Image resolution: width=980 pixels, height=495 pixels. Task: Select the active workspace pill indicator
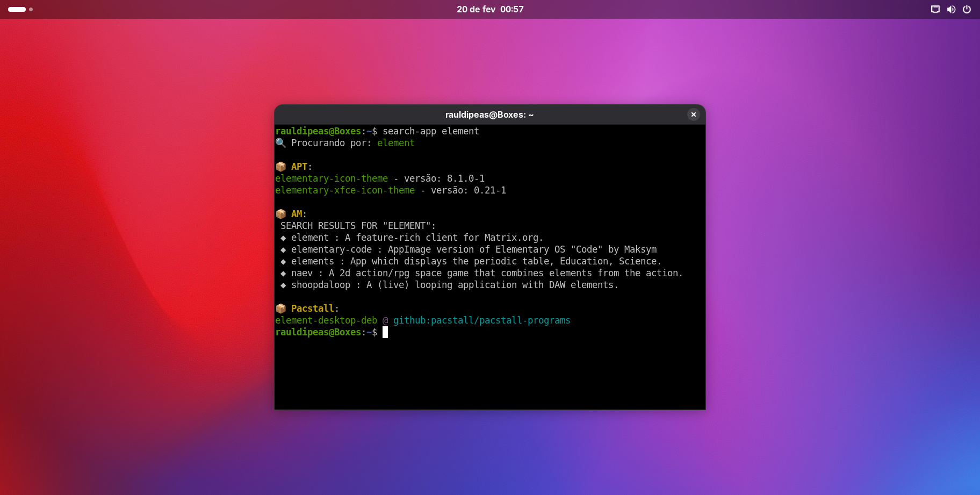(17, 9)
